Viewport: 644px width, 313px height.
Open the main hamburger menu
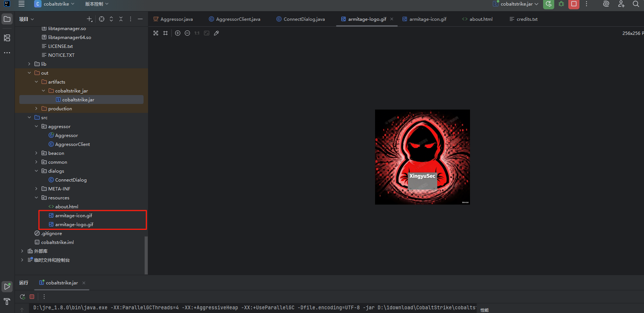22,4
